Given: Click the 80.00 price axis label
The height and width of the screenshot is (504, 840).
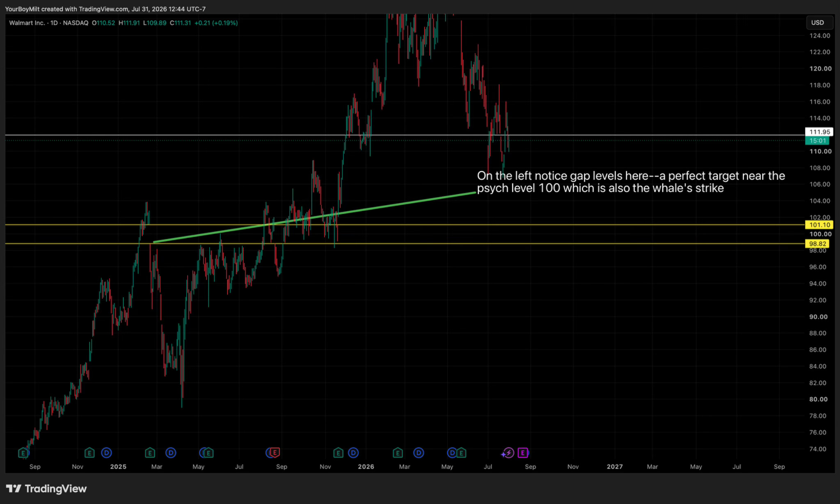Looking at the screenshot, I should [x=818, y=399].
